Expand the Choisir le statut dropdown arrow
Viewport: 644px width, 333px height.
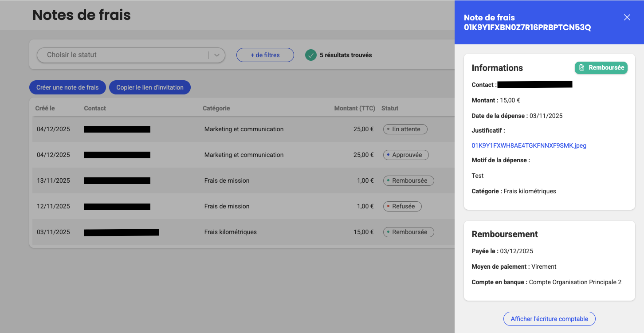[x=217, y=55]
